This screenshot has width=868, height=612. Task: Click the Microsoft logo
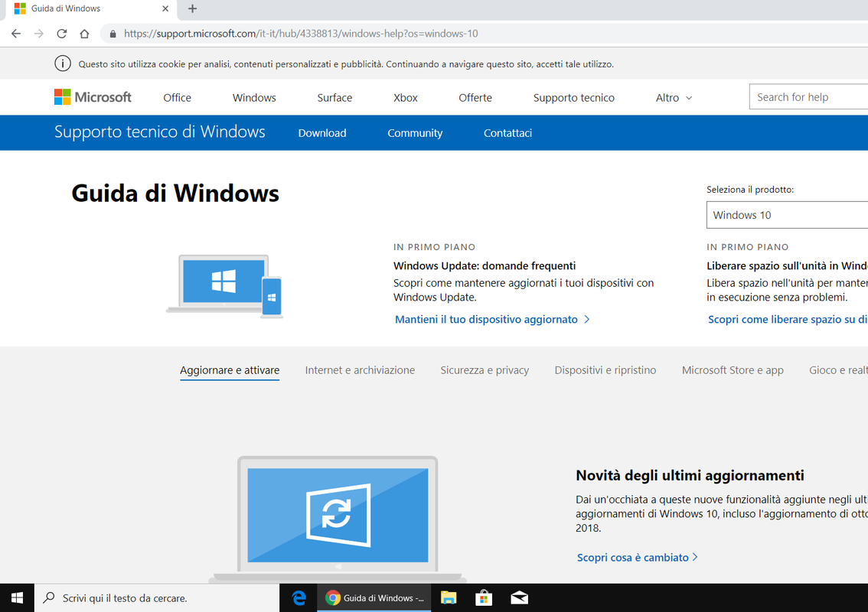[x=93, y=97]
